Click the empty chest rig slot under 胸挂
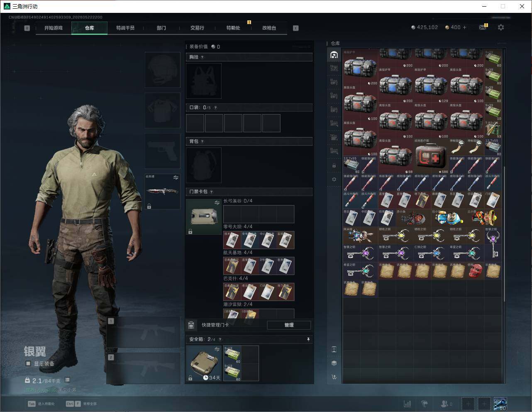 (x=204, y=81)
